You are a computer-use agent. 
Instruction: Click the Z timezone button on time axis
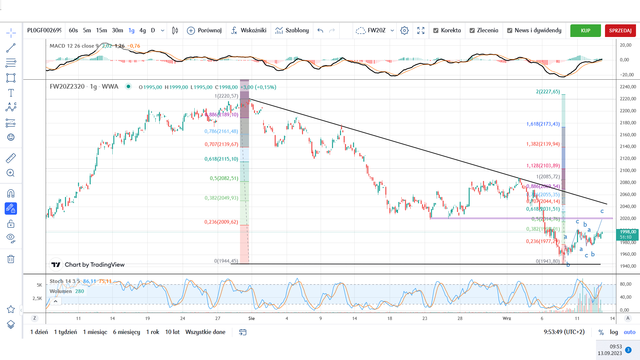tap(35, 318)
